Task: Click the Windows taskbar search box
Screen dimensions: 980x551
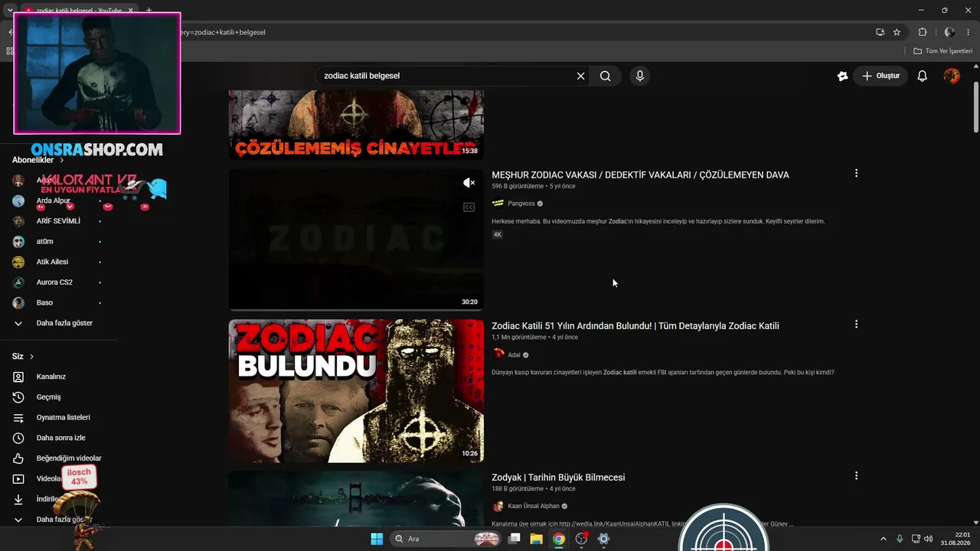Action: click(x=446, y=539)
